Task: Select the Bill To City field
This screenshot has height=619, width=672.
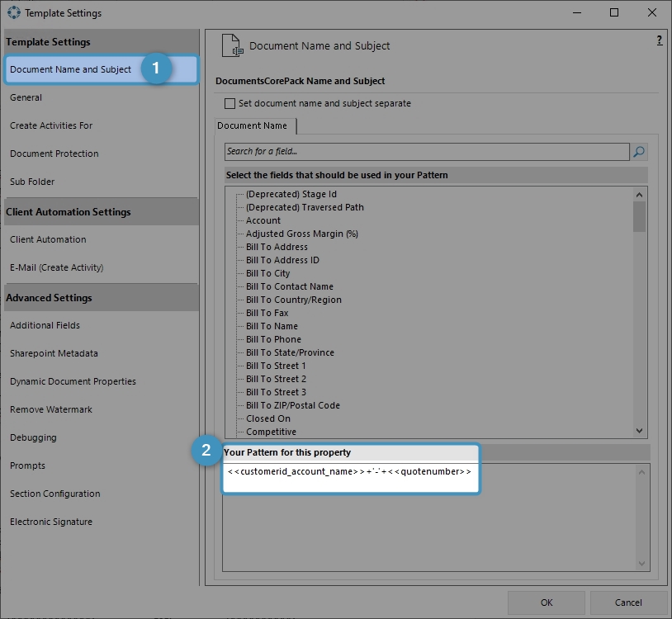Action: [x=267, y=274]
